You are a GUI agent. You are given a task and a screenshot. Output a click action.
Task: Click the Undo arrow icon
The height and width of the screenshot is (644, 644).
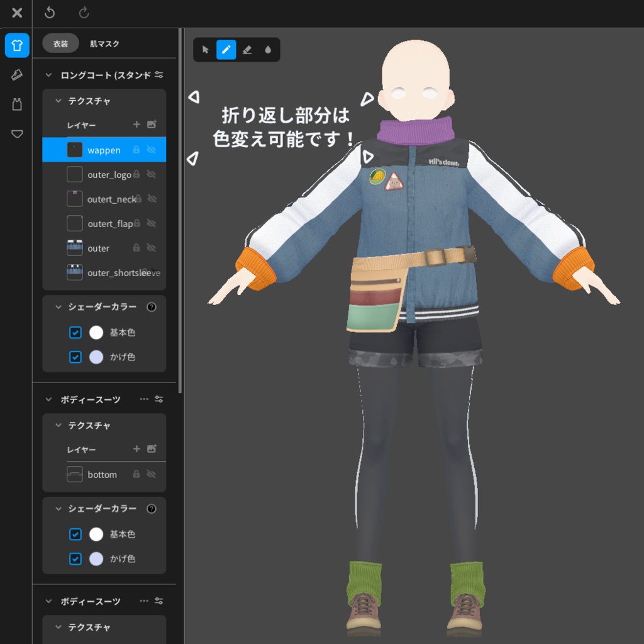point(49,13)
